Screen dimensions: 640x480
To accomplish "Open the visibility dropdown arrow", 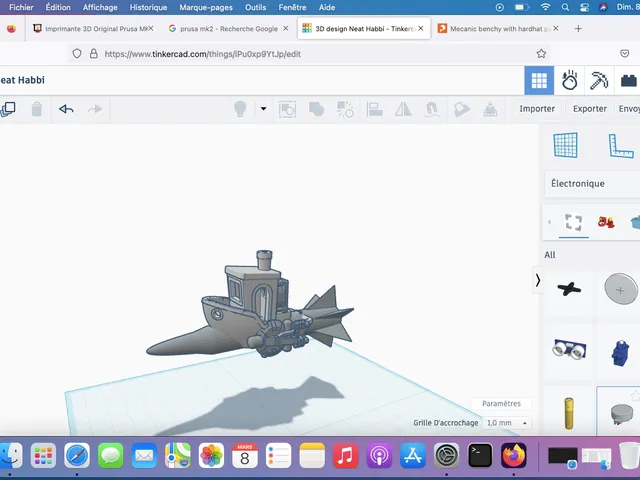I will coord(263,109).
